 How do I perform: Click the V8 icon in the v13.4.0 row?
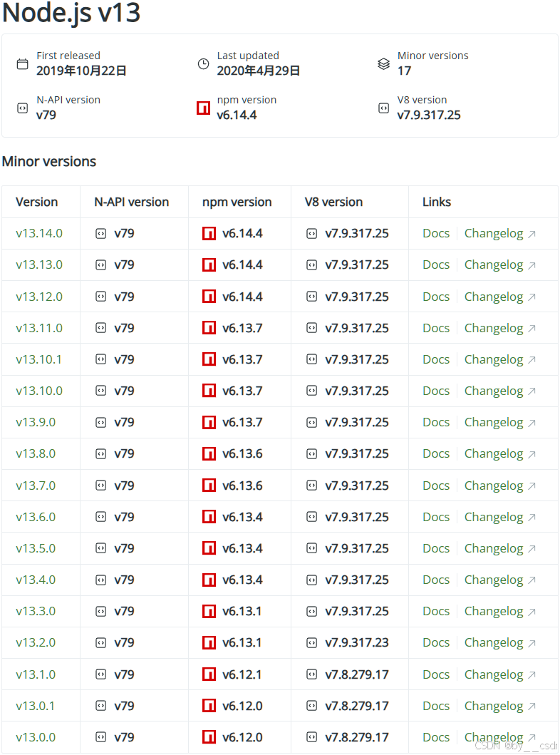coord(312,580)
